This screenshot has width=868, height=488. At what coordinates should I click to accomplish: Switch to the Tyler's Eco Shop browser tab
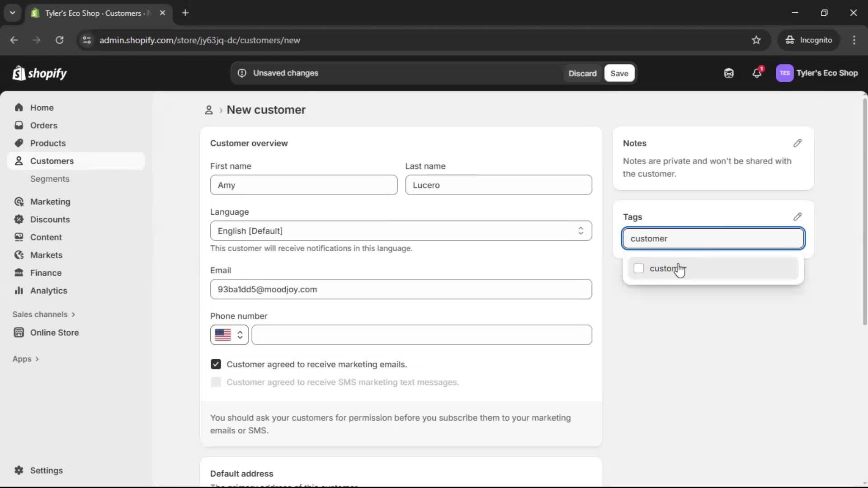click(x=90, y=13)
